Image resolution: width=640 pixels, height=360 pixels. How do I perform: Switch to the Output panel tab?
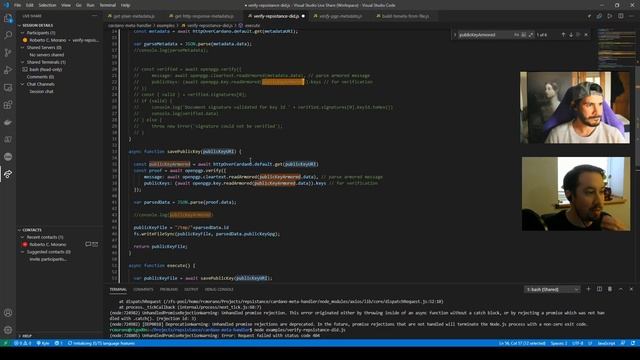pyautogui.click(x=191, y=289)
